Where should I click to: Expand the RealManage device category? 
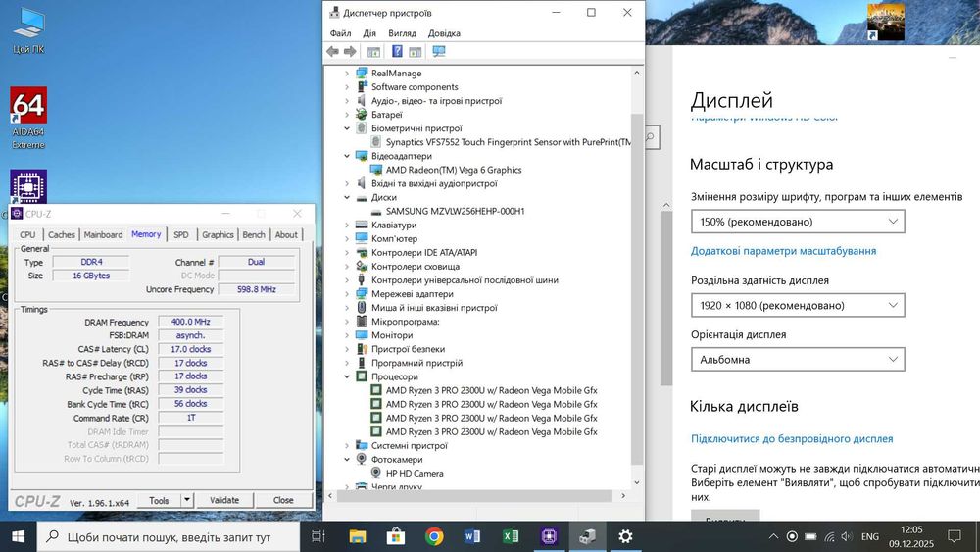click(347, 74)
